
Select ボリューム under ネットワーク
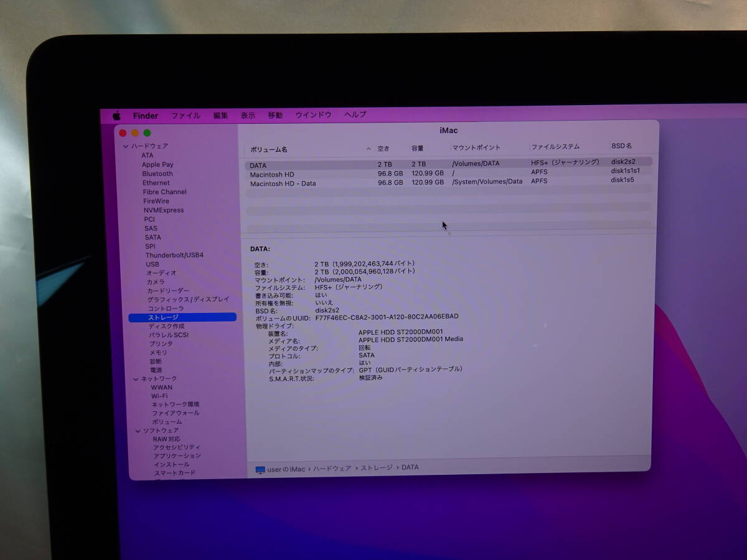point(167,422)
